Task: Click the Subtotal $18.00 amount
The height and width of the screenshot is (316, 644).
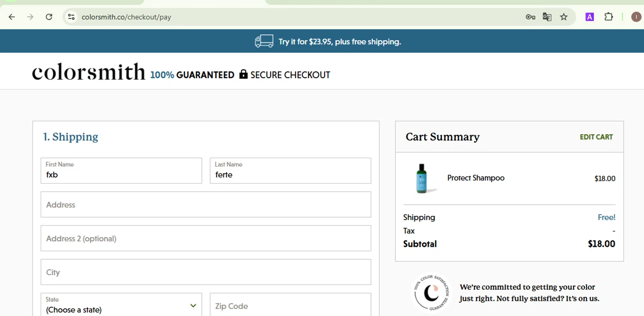Action: point(601,244)
